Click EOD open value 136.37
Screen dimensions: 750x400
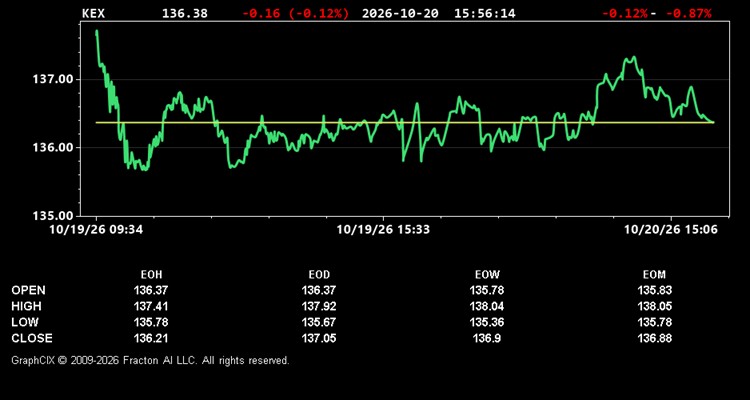(x=319, y=290)
